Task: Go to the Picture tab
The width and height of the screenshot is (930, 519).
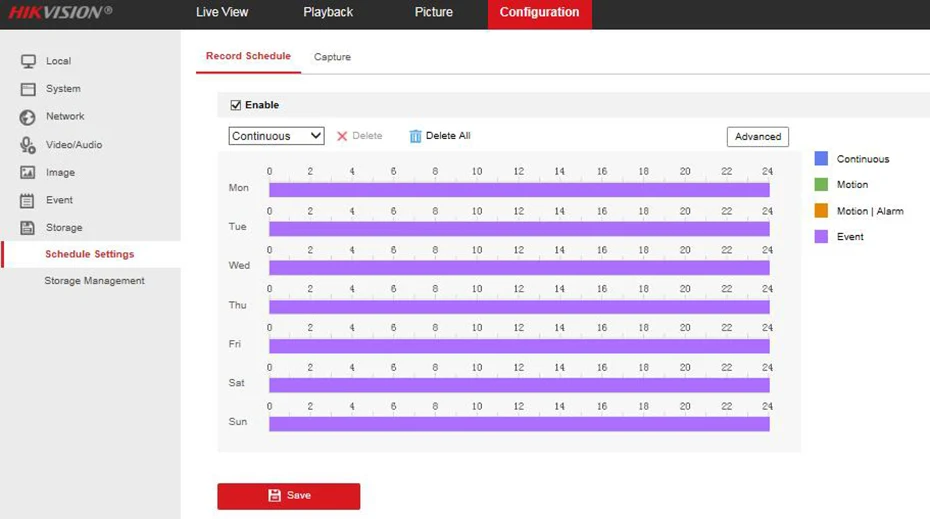Action: (434, 12)
